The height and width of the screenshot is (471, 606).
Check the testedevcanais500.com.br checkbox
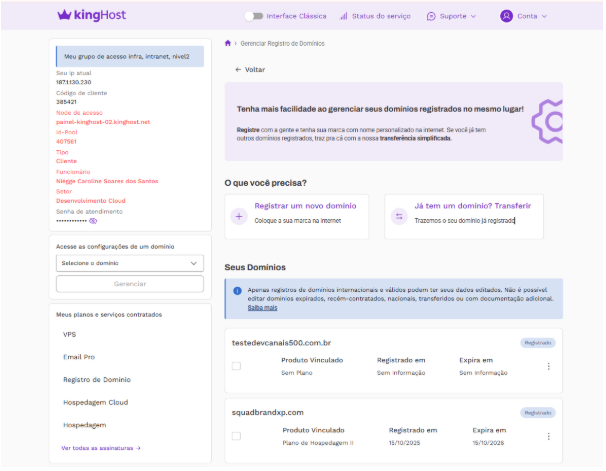[x=236, y=366]
